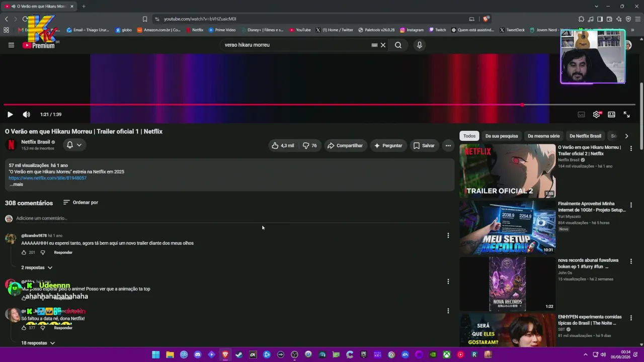Play the trailer video
Viewport: 644px width, 362px height.
coord(10,115)
